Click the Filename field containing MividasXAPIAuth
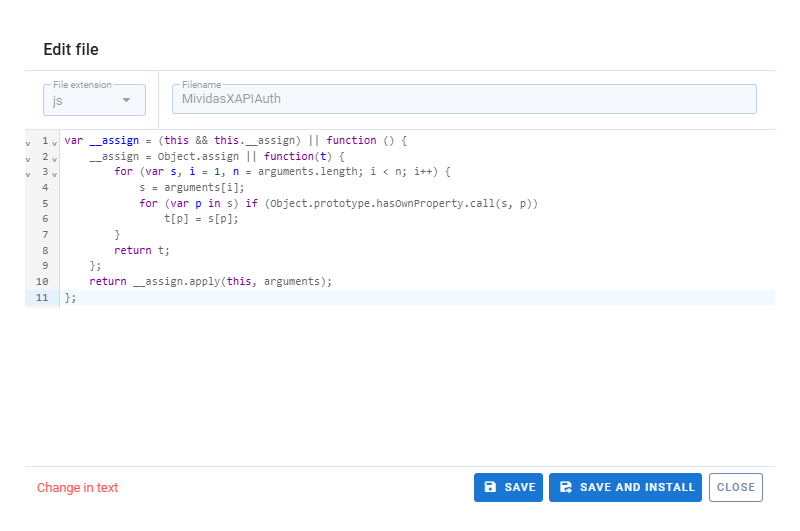The image size is (800, 531). pyautogui.click(x=464, y=100)
